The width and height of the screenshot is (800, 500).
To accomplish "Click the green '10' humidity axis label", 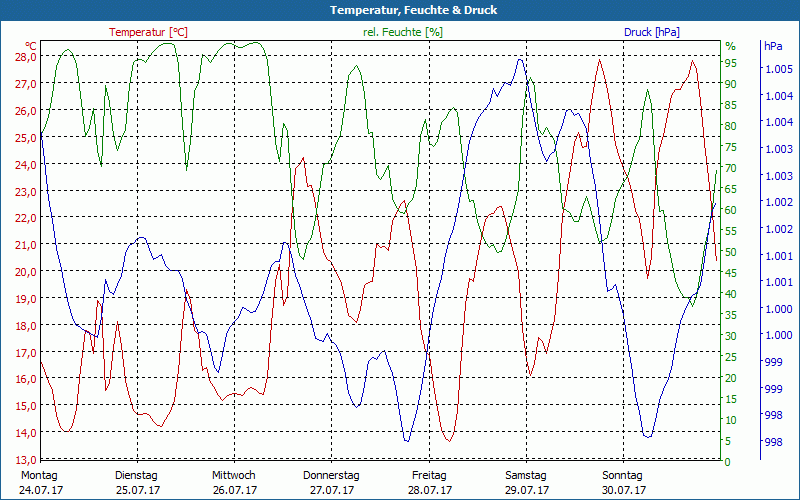I will pyautogui.click(x=731, y=420).
